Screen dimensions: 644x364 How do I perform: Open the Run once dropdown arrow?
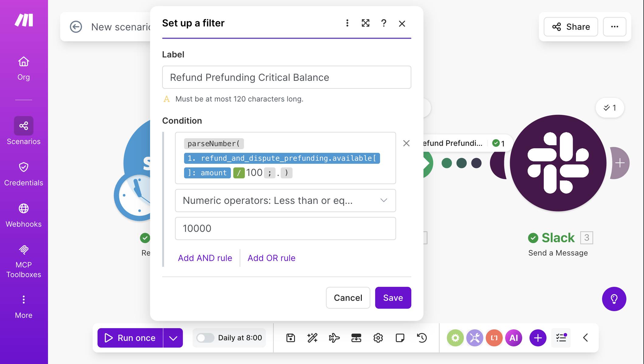tap(173, 338)
